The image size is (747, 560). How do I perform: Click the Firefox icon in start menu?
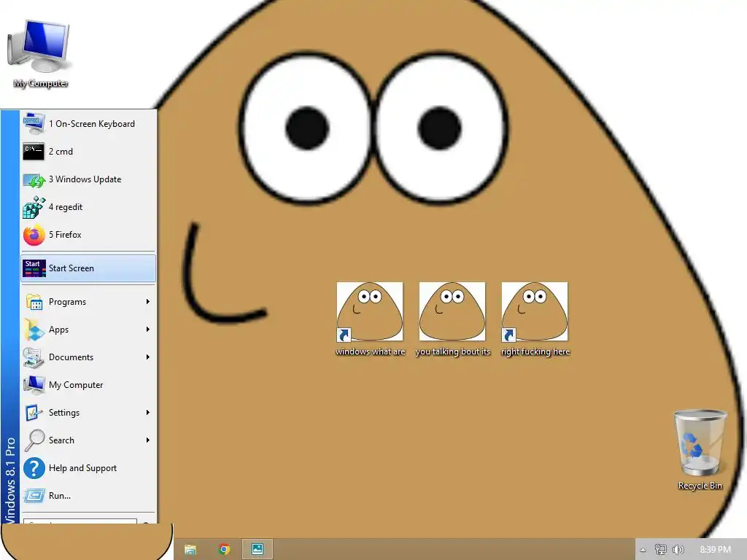34,235
